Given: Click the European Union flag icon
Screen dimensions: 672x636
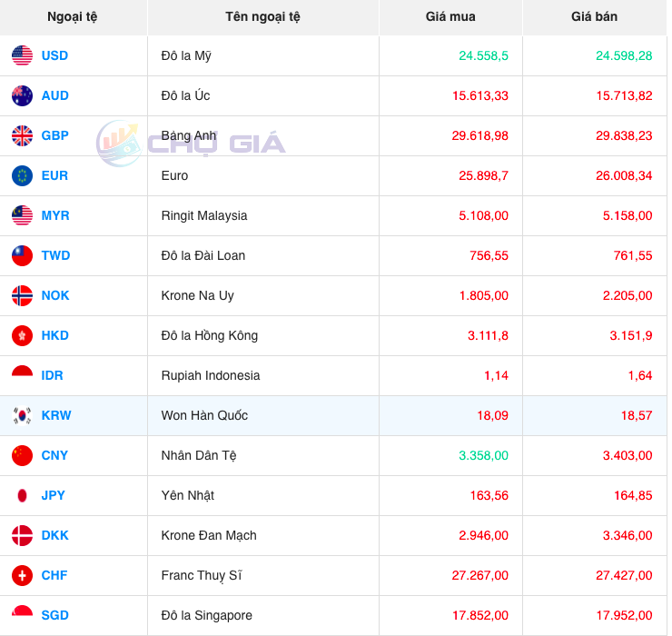Looking at the screenshot, I should point(22,175).
